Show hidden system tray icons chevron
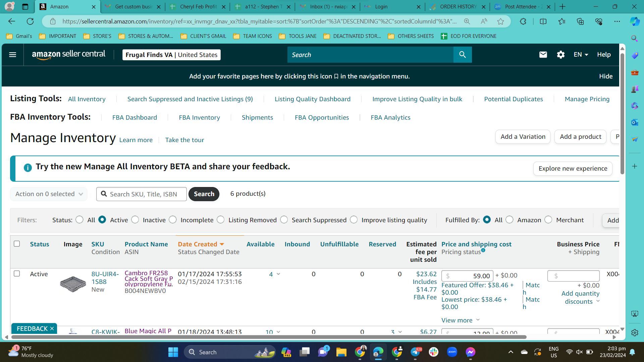 [x=511, y=352]
